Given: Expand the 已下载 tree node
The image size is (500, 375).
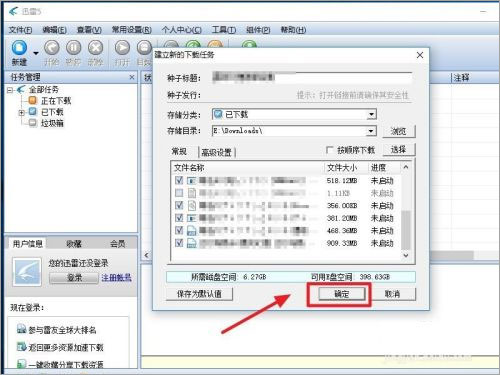Looking at the screenshot, I should (x=22, y=112).
